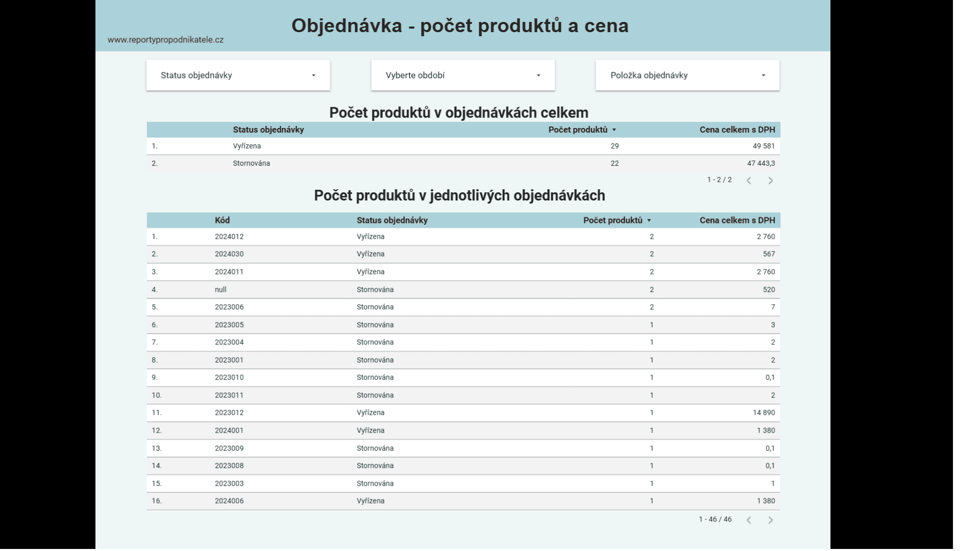This screenshot has height=551, width=980.
Task: Click price 520 in the null order row
Action: [769, 290]
